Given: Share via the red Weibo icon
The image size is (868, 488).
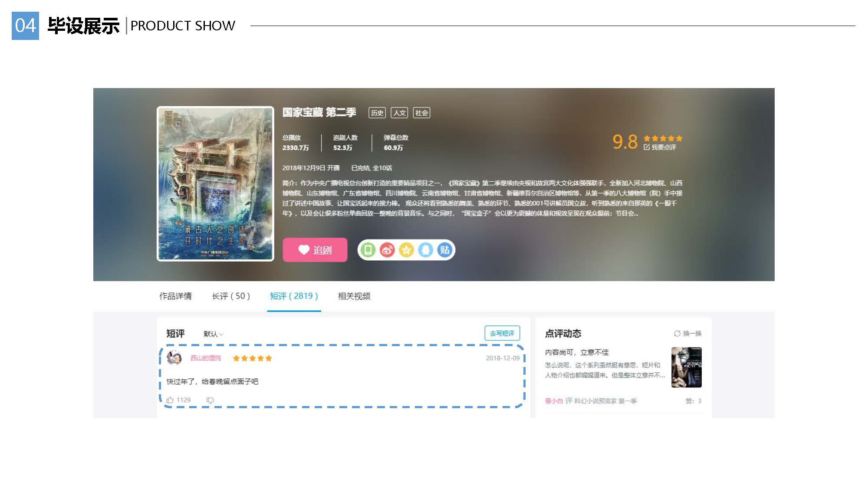Looking at the screenshot, I should coord(387,250).
